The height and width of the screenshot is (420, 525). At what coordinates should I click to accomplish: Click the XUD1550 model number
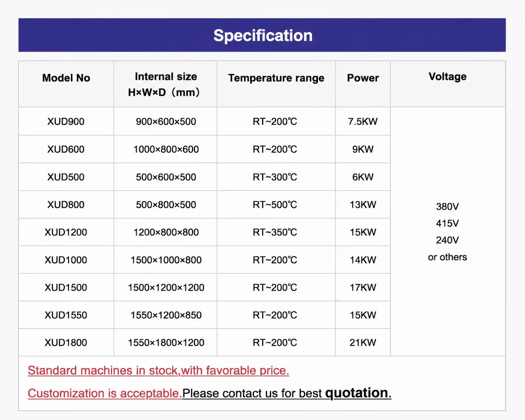click(x=66, y=315)
